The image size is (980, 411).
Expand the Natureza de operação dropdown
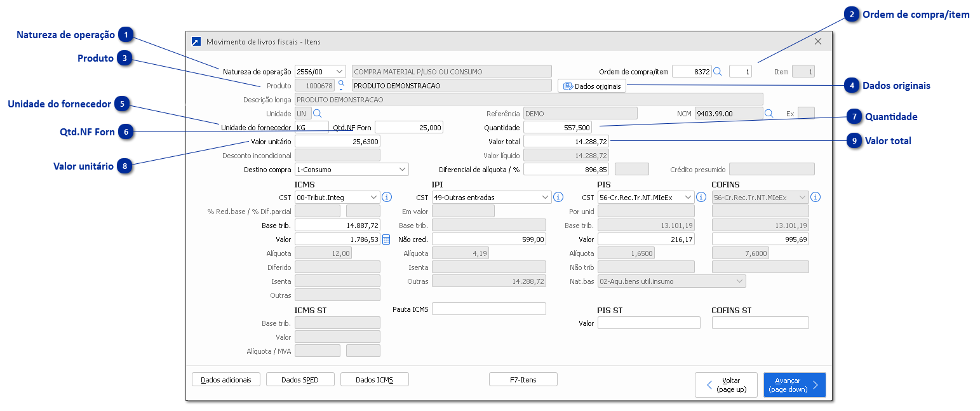tap(339, 72)
